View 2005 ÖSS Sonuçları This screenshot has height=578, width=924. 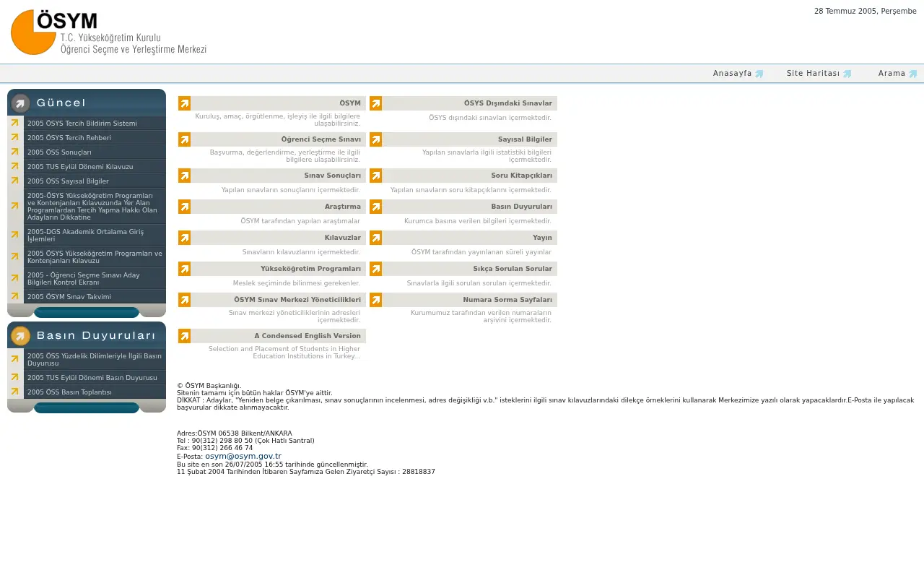tap(59, 152)
